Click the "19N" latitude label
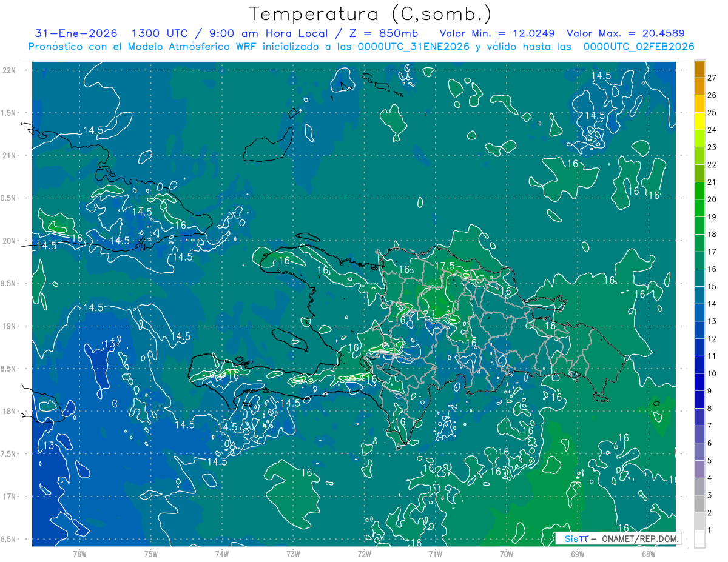This screenshot has height=562, width=728. point(9,326)
